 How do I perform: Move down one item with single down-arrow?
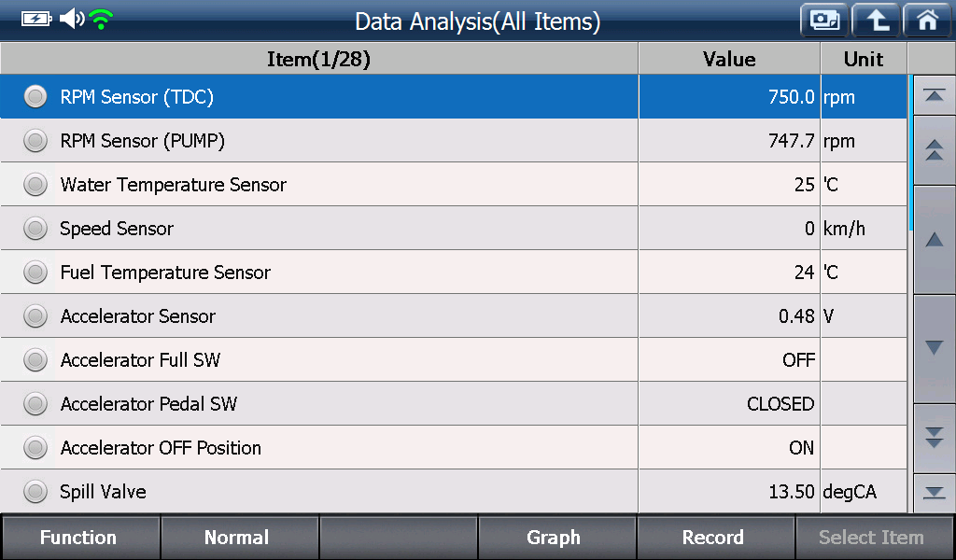(x=934, y=348)
